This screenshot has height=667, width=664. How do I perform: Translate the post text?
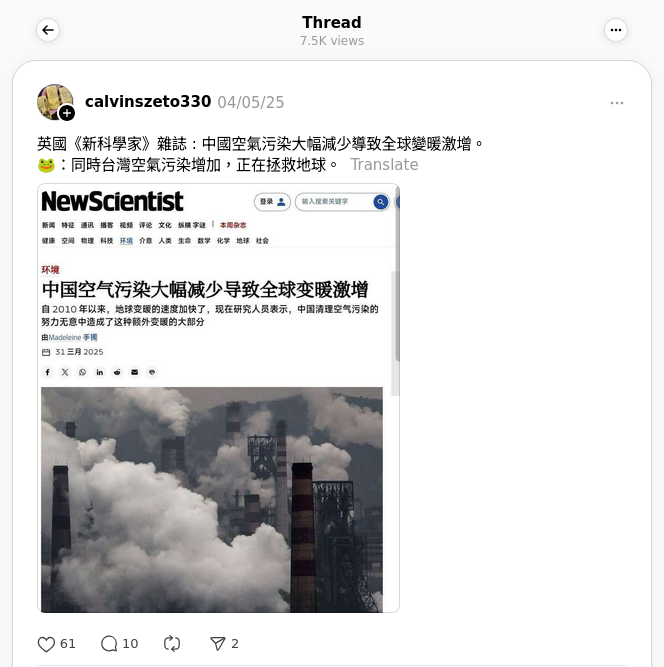point(384,165)
